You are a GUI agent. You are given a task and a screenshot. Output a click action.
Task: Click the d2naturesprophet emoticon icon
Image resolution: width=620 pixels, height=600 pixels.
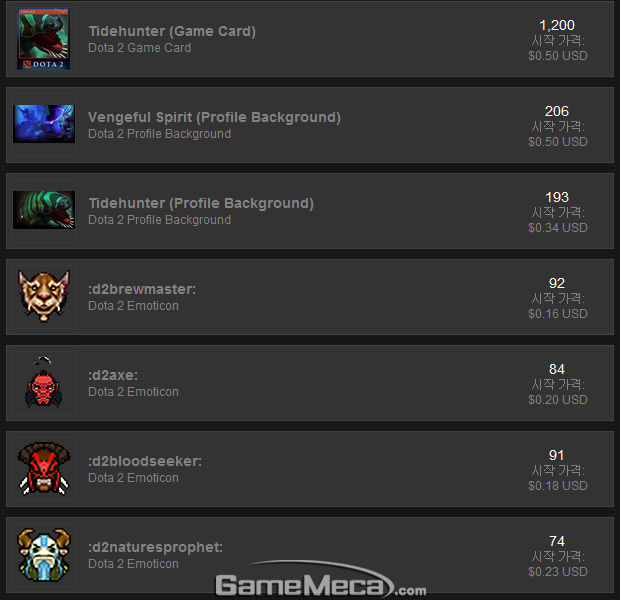(x=44, y=555)
